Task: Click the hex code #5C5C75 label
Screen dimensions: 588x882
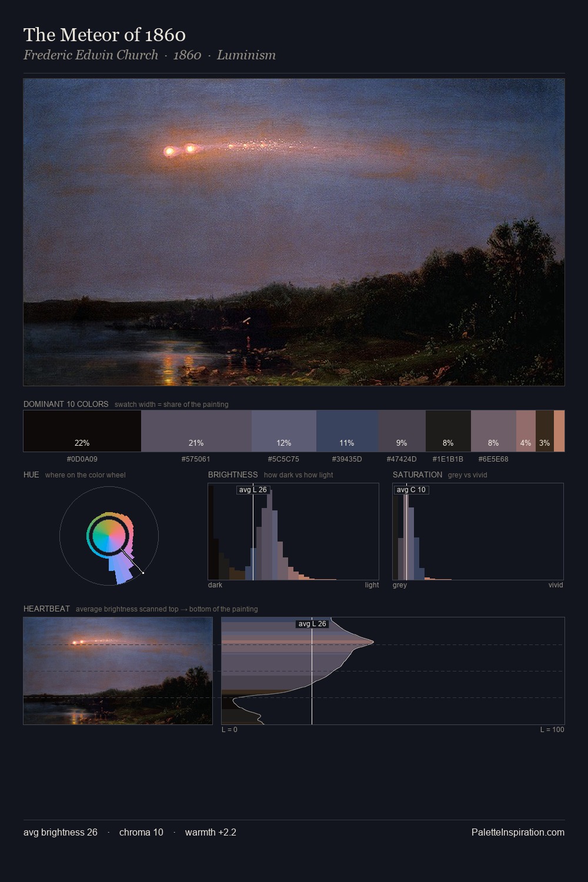Action: point(283,459)
